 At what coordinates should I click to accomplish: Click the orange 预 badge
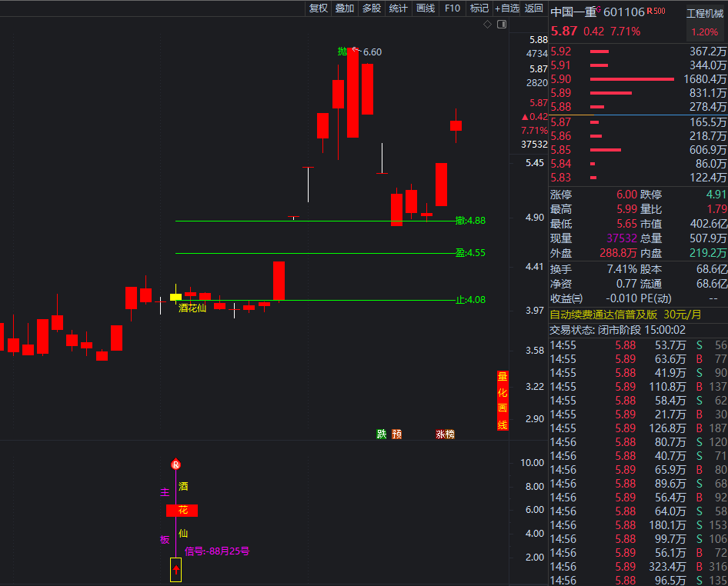[x=396, y=434]
